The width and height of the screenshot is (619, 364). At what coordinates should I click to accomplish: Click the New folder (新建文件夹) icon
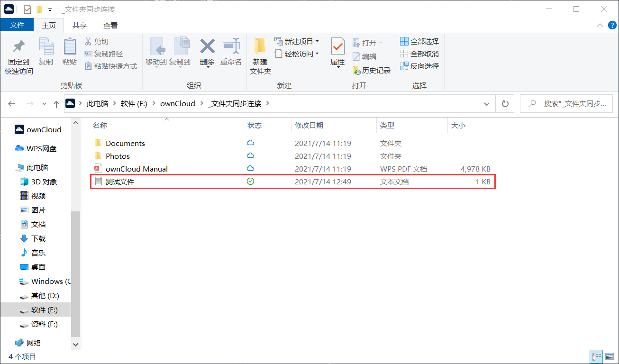pyautogui.click(x=260, y=46)
